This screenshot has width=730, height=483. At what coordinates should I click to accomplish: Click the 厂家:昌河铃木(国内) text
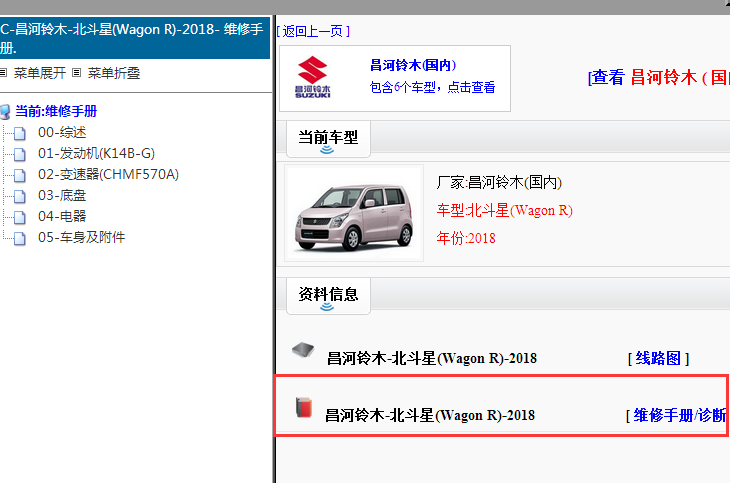499,183
